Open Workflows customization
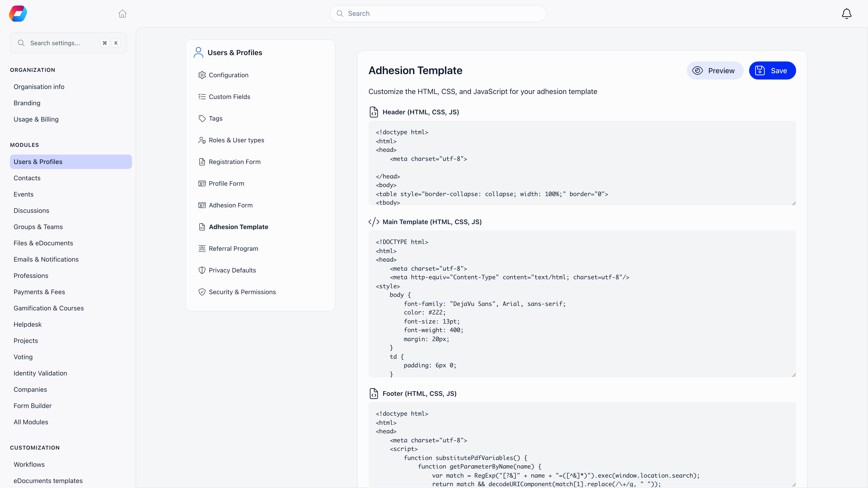This screenshot has width=868, height=488. coord(29,465)
